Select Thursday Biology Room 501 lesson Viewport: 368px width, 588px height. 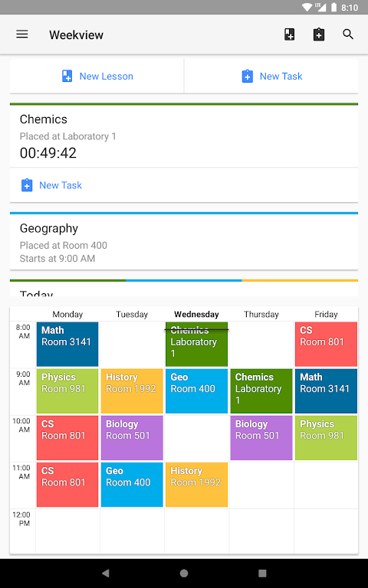261,438
